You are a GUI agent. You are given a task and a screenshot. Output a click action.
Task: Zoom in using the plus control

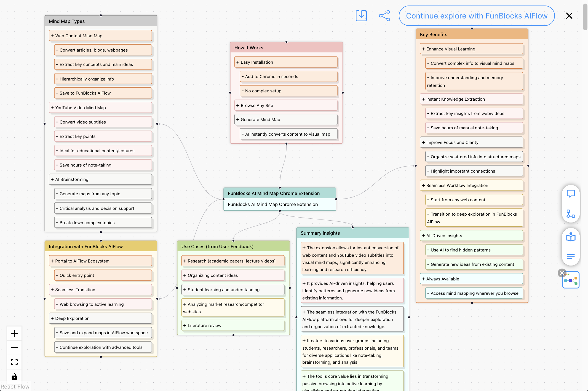pyautogui.click(x=14, y=333)
